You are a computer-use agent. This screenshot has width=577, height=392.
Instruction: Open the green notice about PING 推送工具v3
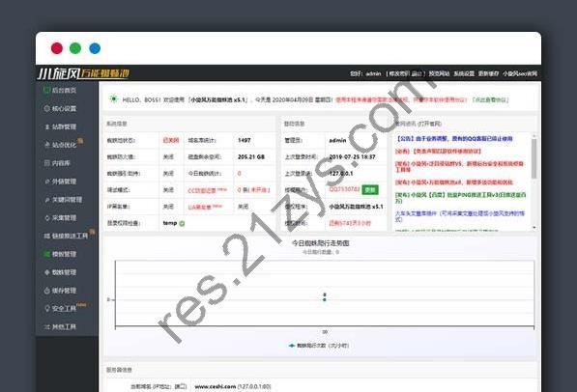461,198
